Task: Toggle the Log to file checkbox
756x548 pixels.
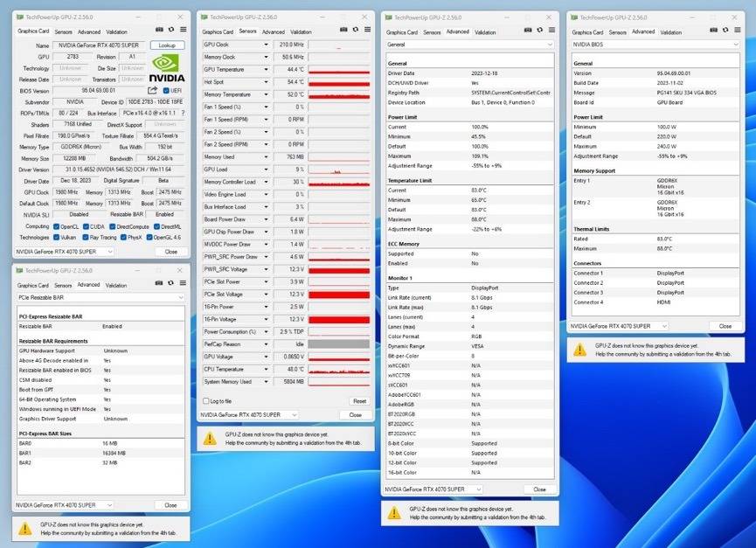Action: (206, 401)
